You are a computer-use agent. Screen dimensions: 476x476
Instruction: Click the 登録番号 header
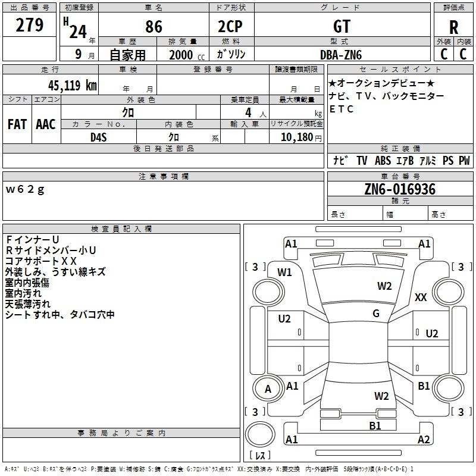(x=213, y=69)
